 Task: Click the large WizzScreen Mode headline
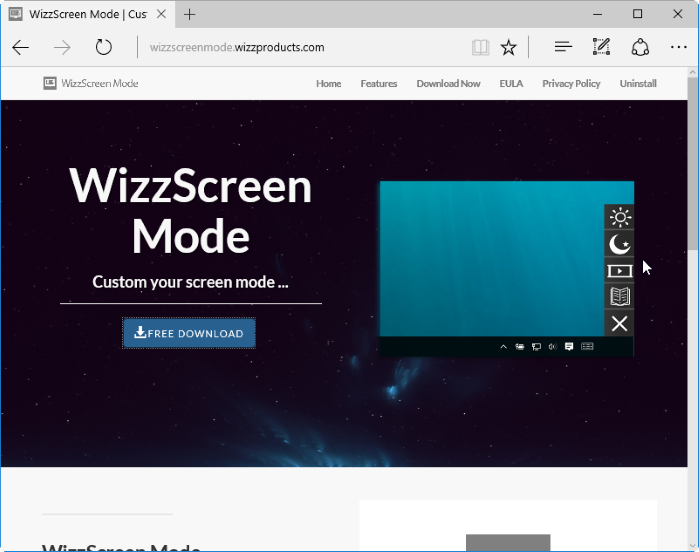[190, 211]
